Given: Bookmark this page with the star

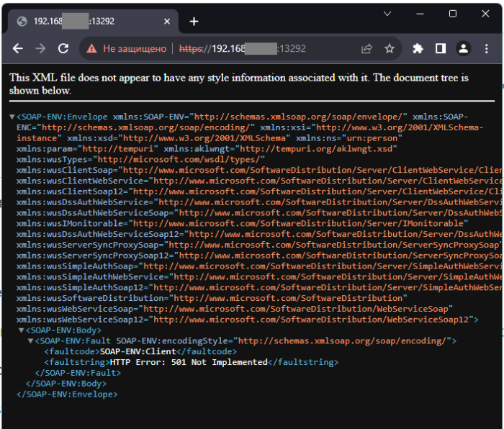Looking at the screenshot, I should click(x=390, y=49).
